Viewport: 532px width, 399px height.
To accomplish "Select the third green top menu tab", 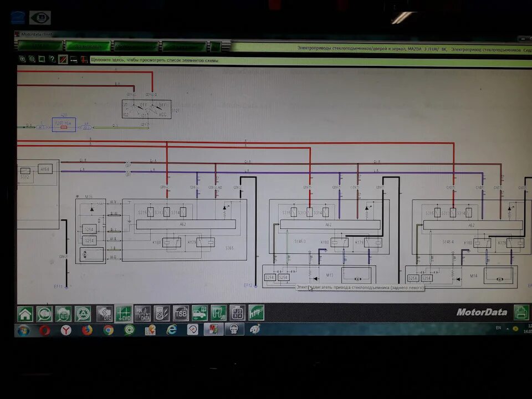I will click(x=136, y=47).
